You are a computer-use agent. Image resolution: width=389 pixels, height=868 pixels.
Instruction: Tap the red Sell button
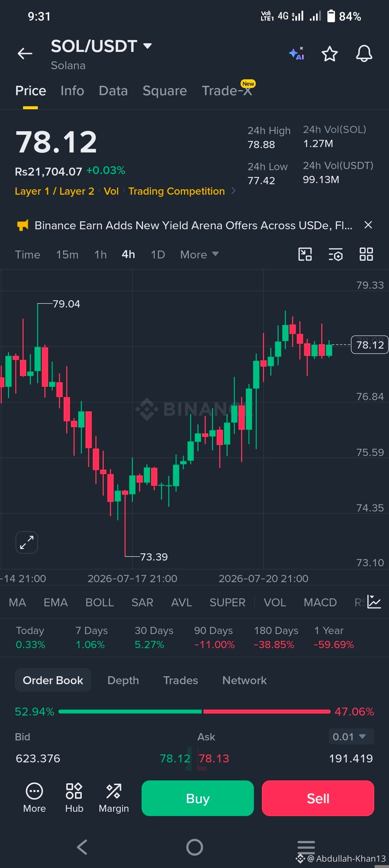click(318, 798)
